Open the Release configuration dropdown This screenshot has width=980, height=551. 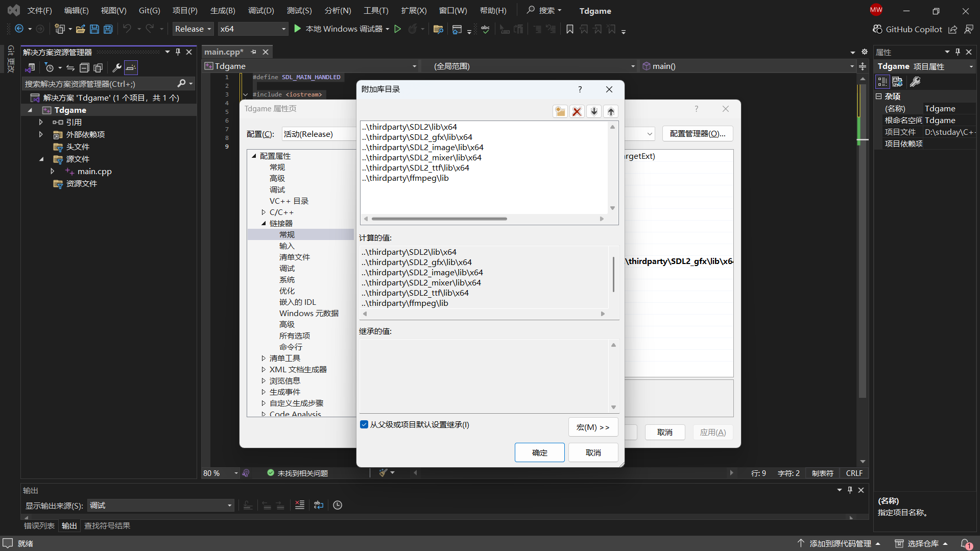point(193,29)
